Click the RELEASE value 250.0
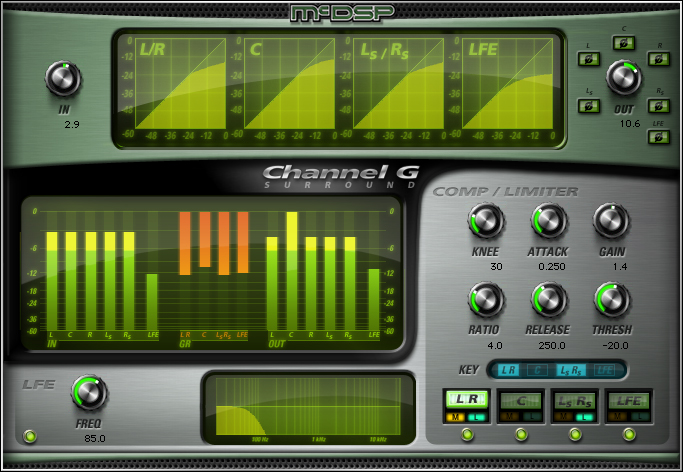This screenshot has width=683, height=472. [552, 346]
